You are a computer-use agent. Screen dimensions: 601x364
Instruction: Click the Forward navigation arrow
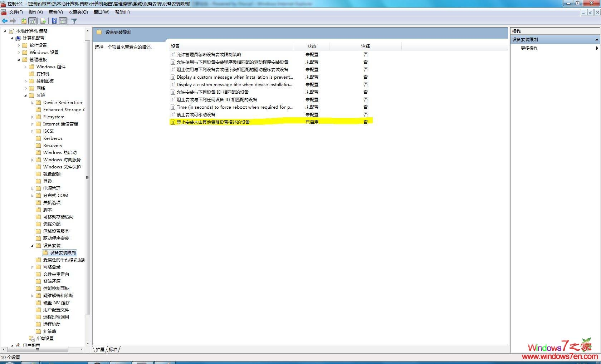(x=13, y=21)
